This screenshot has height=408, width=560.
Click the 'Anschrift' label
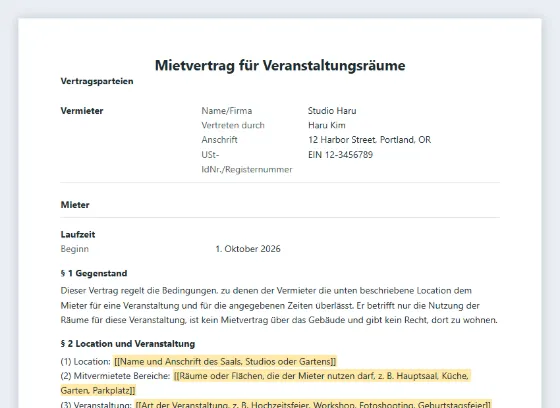coord(219,140)
